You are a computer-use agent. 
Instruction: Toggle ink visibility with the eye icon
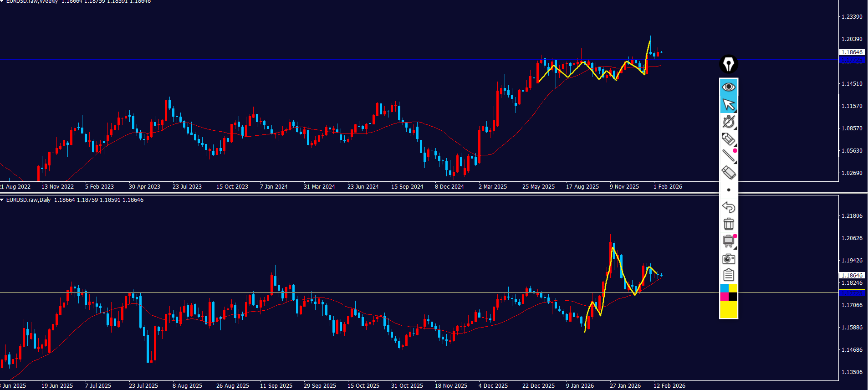click(728, 87)
